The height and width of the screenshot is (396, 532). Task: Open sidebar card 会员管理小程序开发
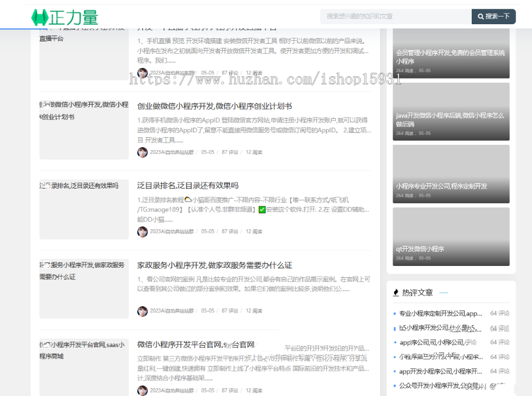coord(451,53)
